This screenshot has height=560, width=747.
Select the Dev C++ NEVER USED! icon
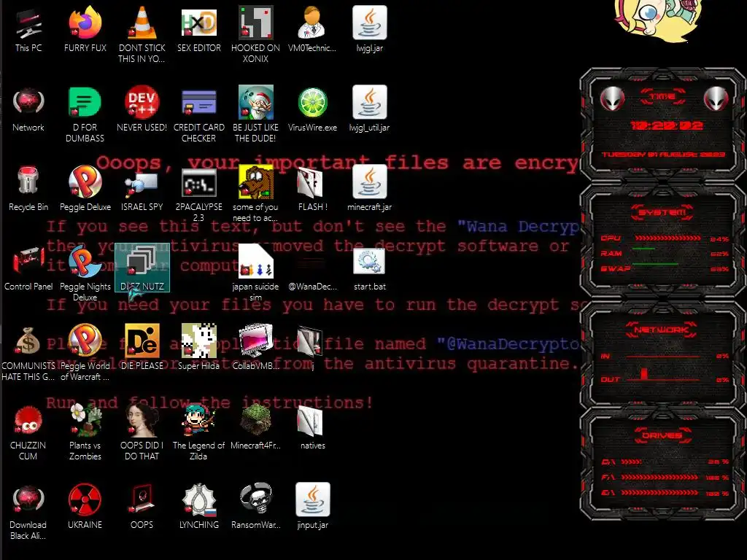[x=142, y=109]
